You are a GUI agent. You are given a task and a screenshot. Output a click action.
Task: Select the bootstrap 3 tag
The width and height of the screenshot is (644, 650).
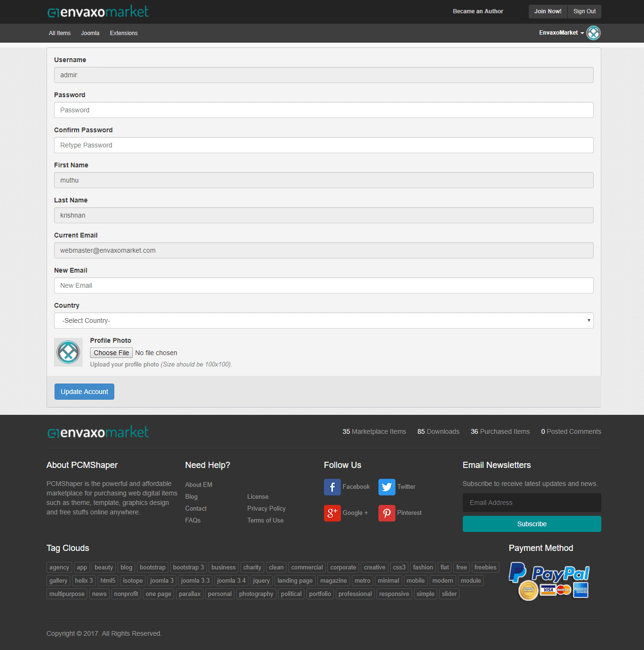(x=188, y=568)
